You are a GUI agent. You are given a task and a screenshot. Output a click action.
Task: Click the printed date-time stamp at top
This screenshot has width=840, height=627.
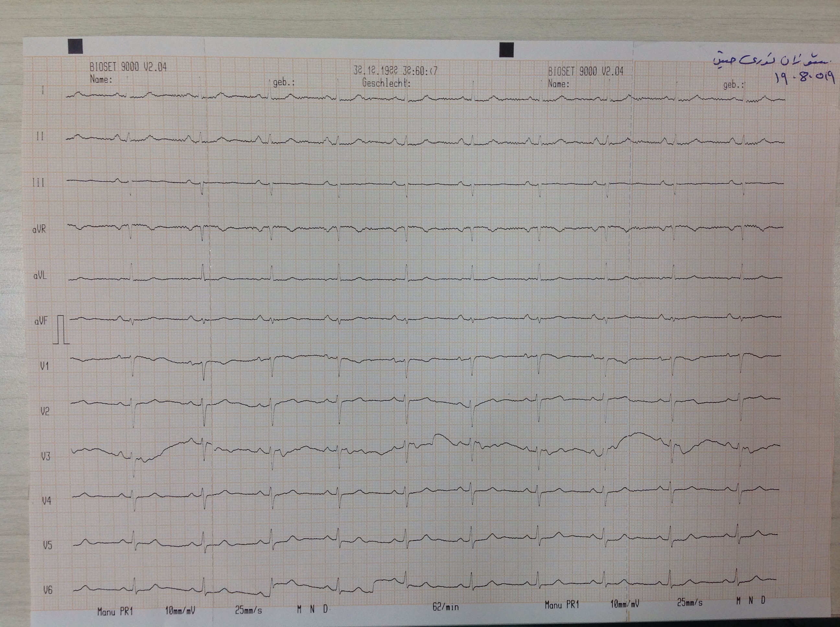point(395,71)
